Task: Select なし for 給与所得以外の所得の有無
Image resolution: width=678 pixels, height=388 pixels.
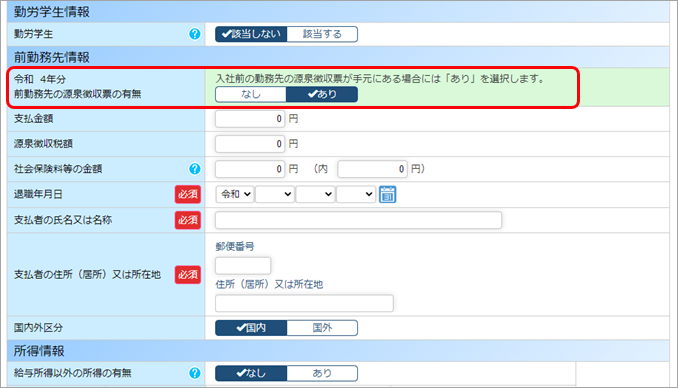Action: pyautogui.click(x=251, y=373)
